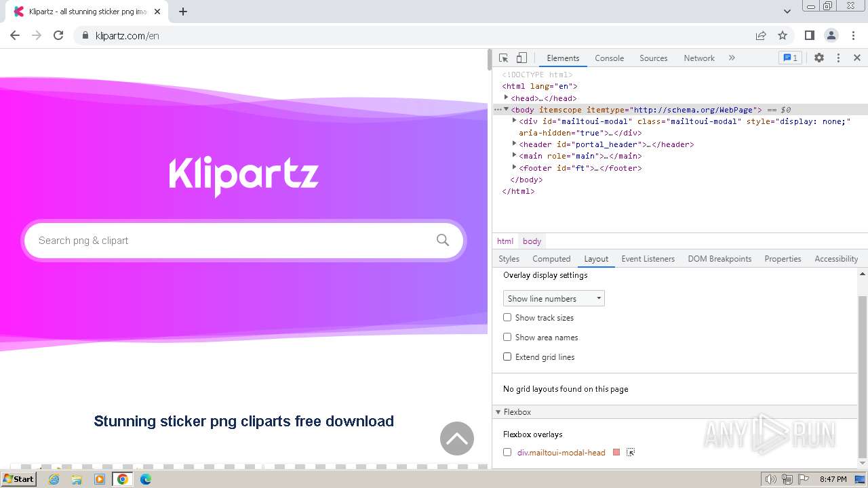This screenshot has width=868, height=488.
Task: Select the html lang="en" line
Action: point(540,86)
